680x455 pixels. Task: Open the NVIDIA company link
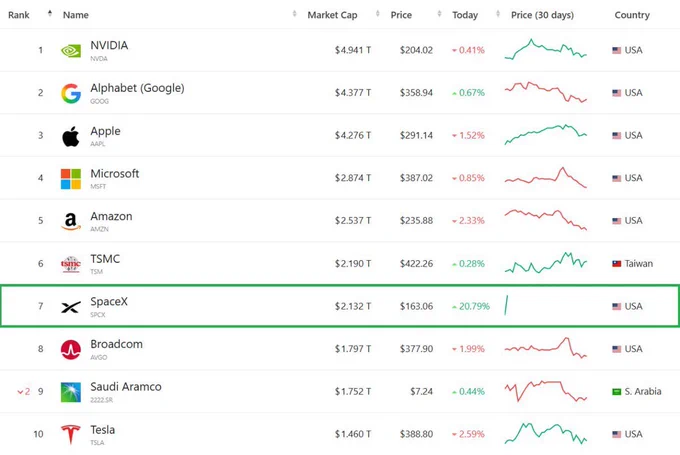[109, 45]
